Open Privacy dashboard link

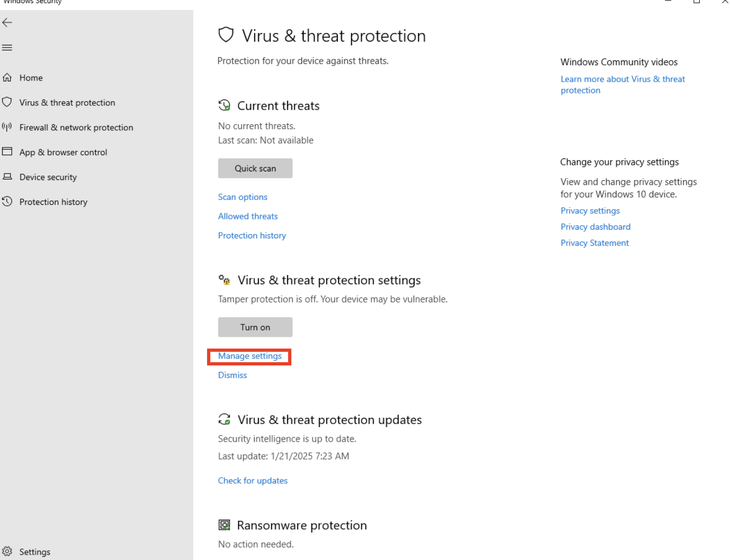click(595, 227)
